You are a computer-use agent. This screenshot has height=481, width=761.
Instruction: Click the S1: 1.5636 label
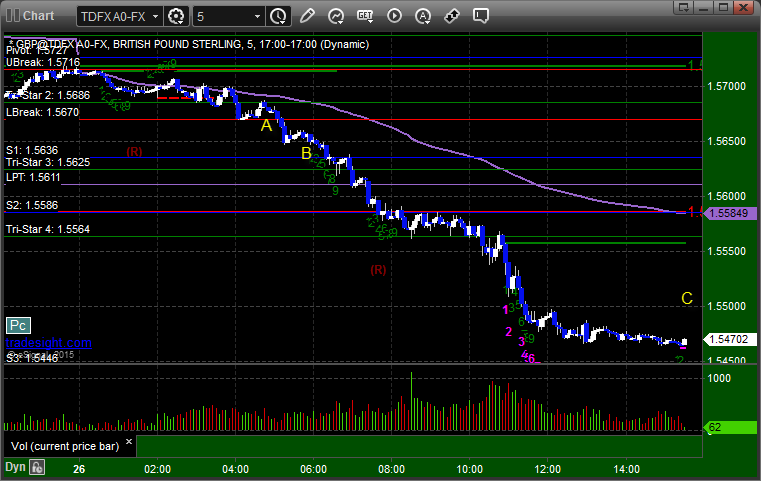coord(32,150)
